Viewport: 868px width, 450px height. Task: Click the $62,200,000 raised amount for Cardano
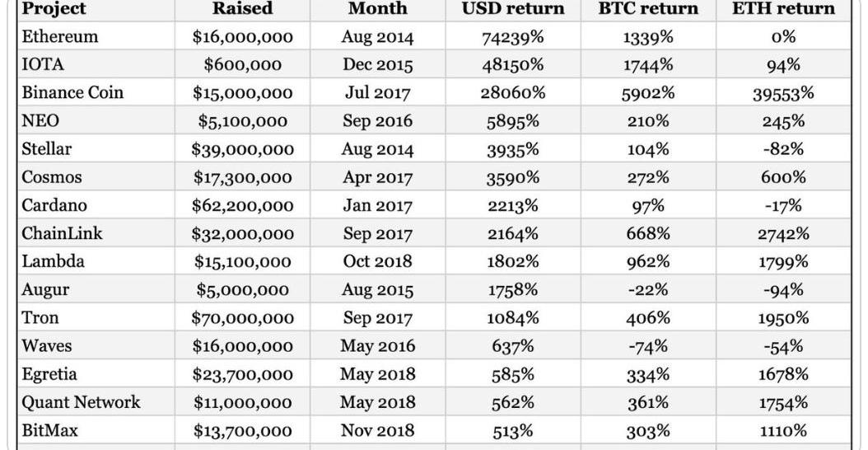coord(242,205)
